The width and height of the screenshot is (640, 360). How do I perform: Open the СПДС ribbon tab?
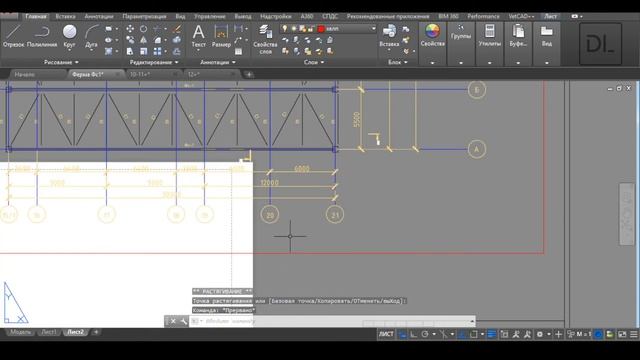point(330,16)
